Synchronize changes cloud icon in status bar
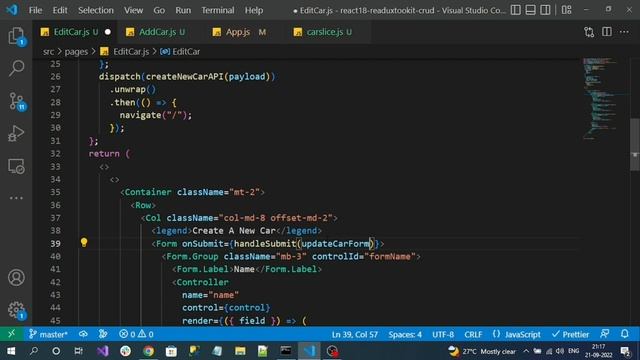 click(83, 334)
